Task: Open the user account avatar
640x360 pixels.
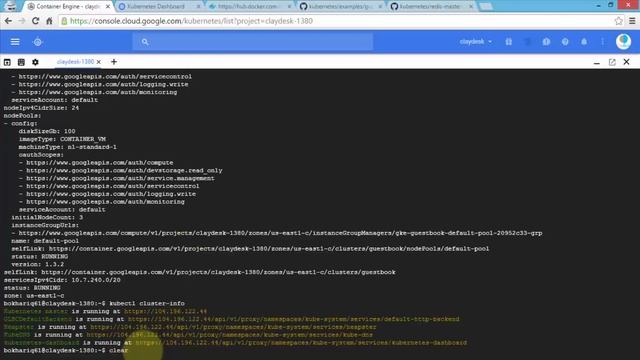Action: coord(623,42)
